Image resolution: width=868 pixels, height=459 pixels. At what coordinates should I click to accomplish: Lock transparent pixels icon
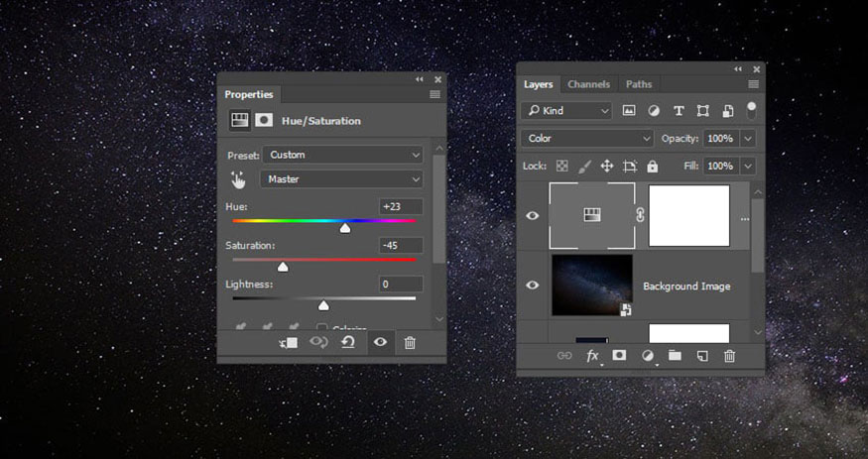pos(561,166)
